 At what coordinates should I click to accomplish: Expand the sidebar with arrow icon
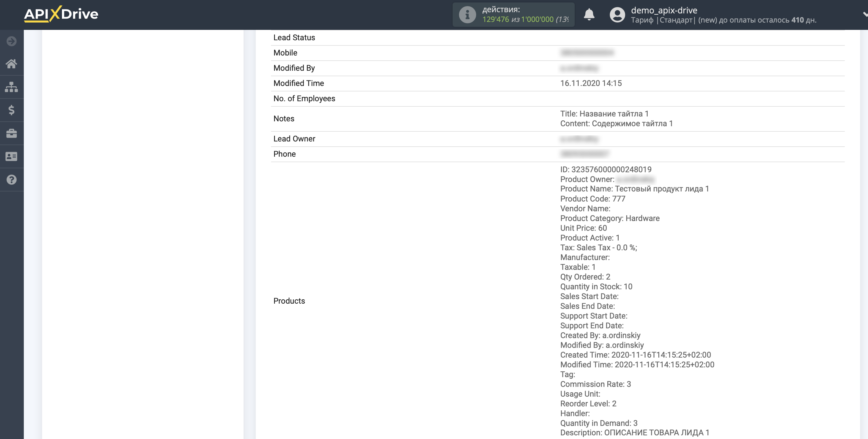[x=12, y=41]
